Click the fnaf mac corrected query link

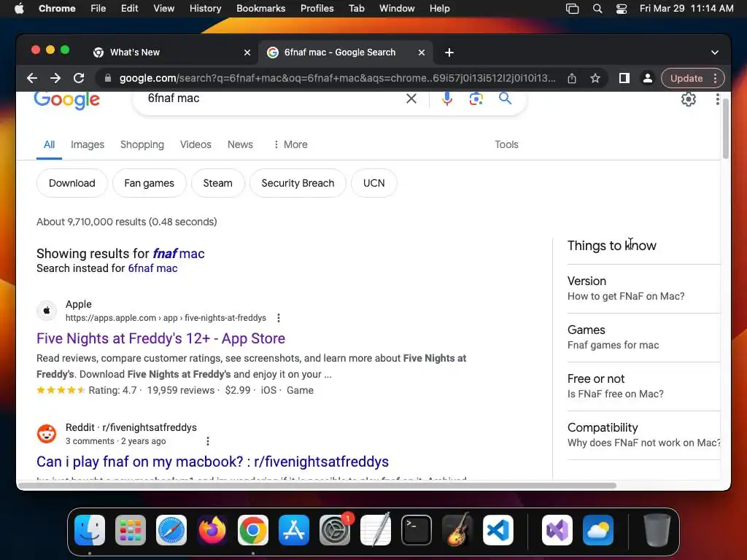point(178,253)
